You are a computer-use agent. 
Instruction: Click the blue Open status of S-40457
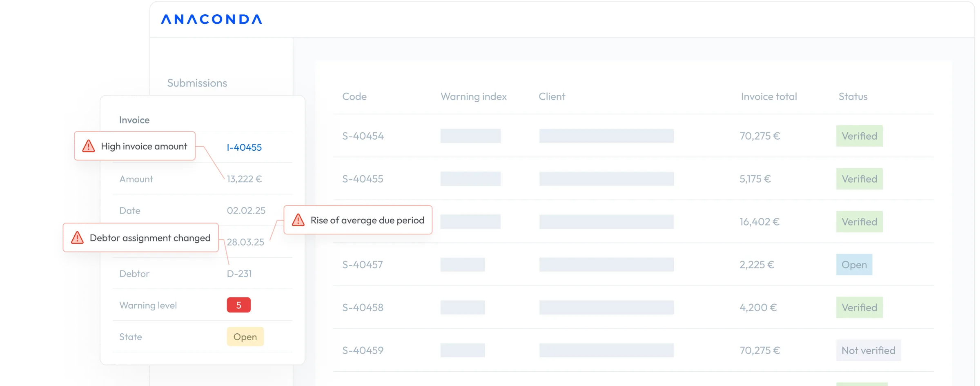coord(854,264)
